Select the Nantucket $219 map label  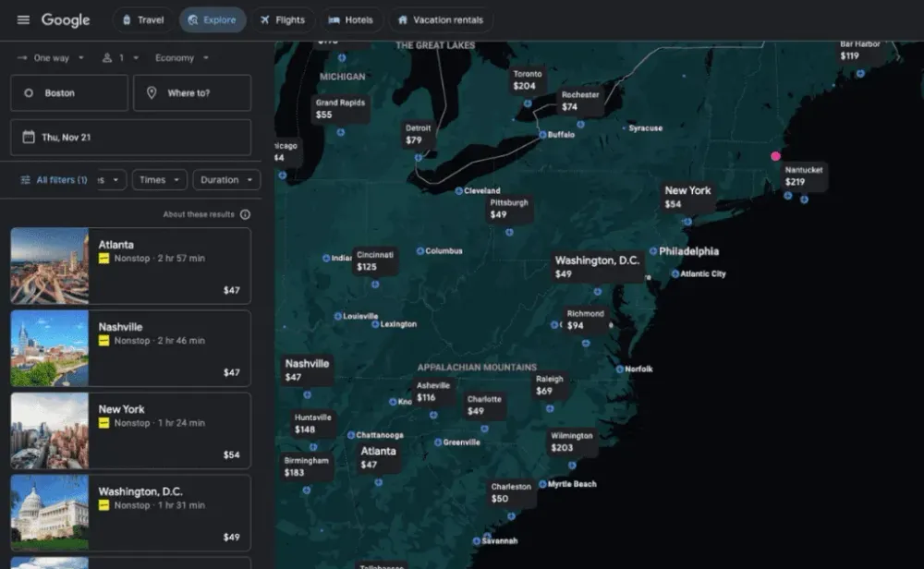click(803, 176)
